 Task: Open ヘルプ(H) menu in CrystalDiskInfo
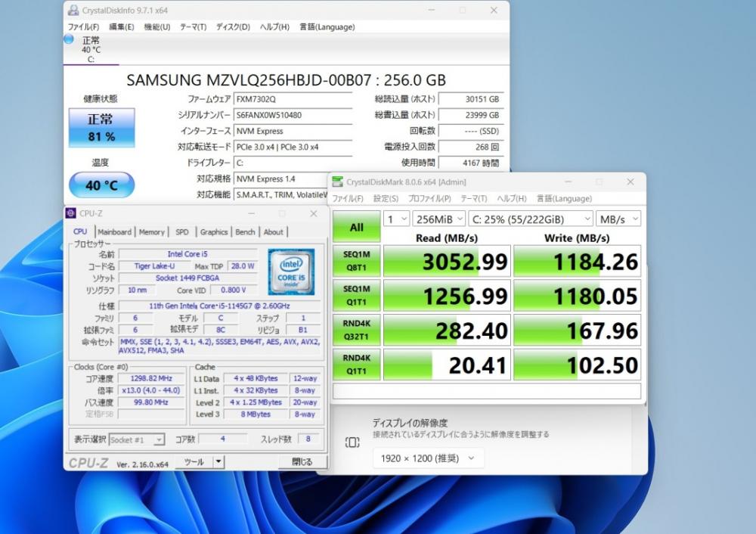274,27
